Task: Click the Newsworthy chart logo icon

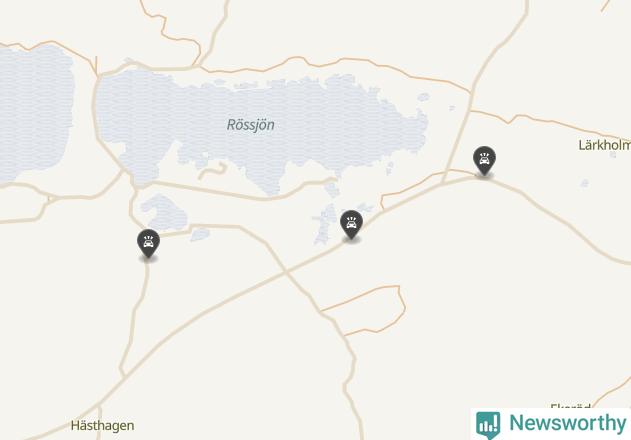Action: click(x=488, y=425)
